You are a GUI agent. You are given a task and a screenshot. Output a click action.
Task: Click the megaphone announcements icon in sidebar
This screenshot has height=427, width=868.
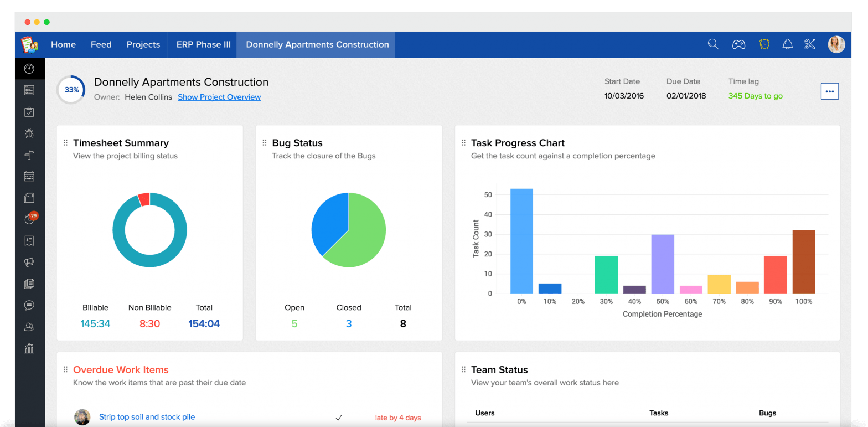(x=29, y=262)
